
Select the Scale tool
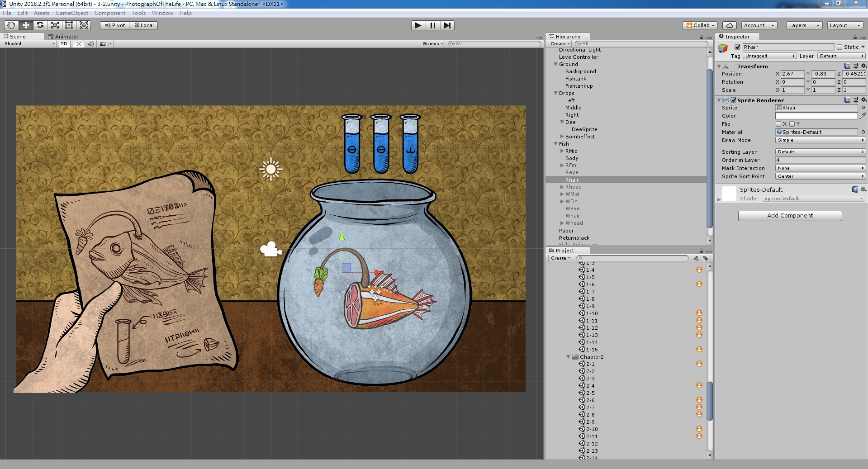[x=55, y=25]
